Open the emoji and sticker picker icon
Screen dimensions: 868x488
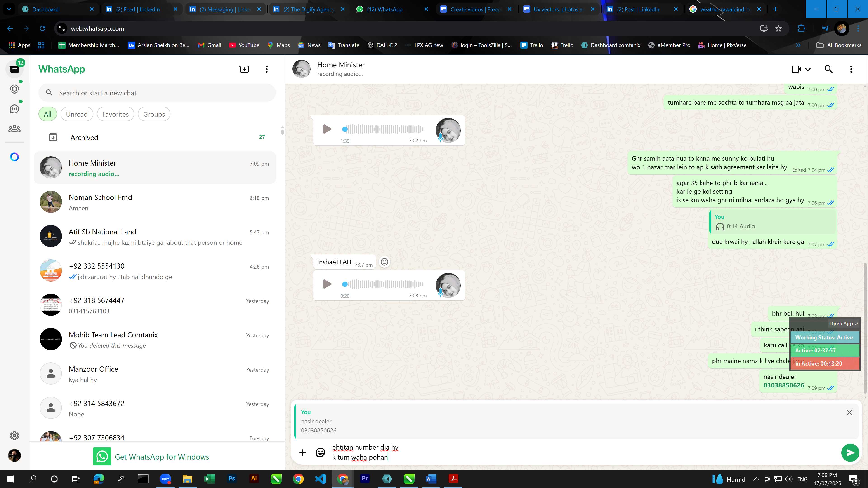(320, 453)
